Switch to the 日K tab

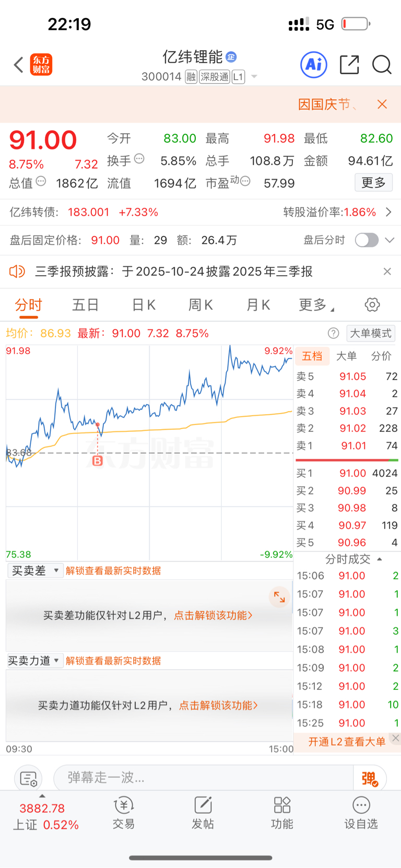tap(144, 305)
